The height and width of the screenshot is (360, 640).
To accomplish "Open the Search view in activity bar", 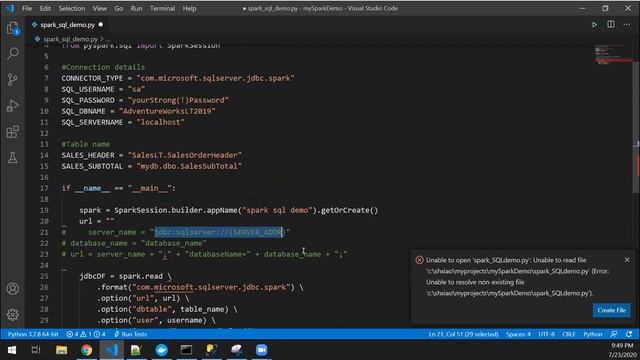I will tap(13, 53).
